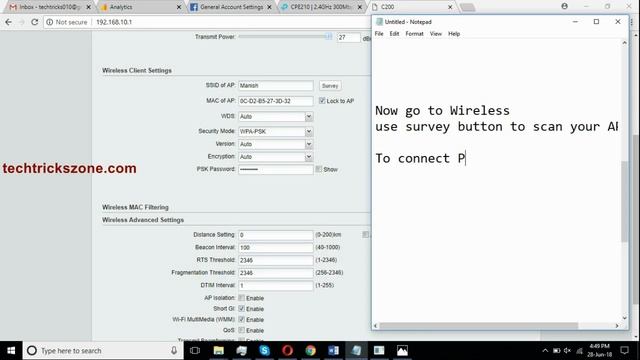Toggle Lock to AP checkbox
640x360 pixels.
[x=322, y=101]
